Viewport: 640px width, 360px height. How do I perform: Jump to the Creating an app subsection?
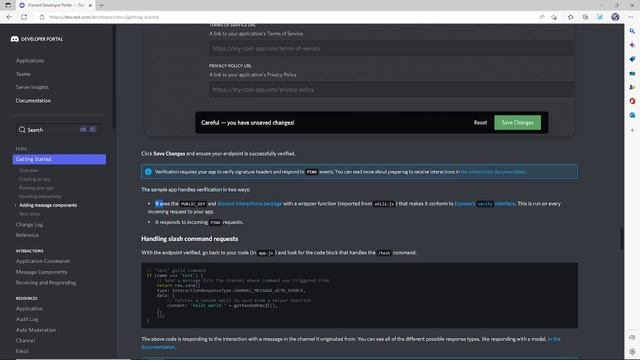(35, 179)
